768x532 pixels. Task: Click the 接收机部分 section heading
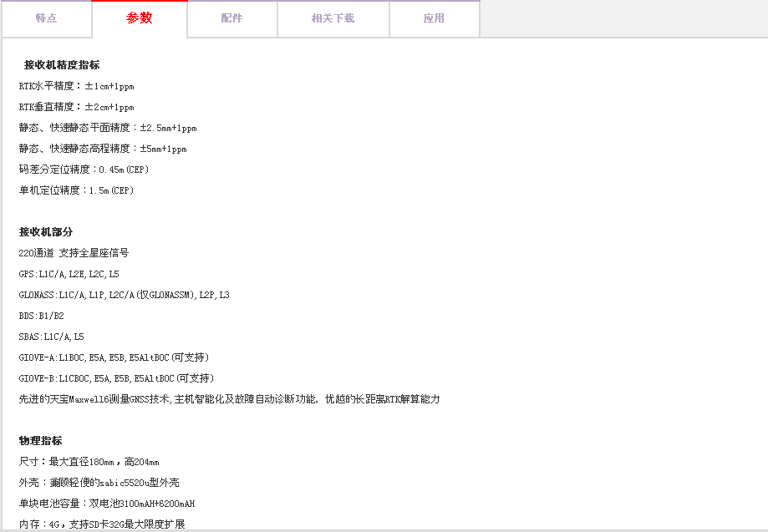pos(46,232)
